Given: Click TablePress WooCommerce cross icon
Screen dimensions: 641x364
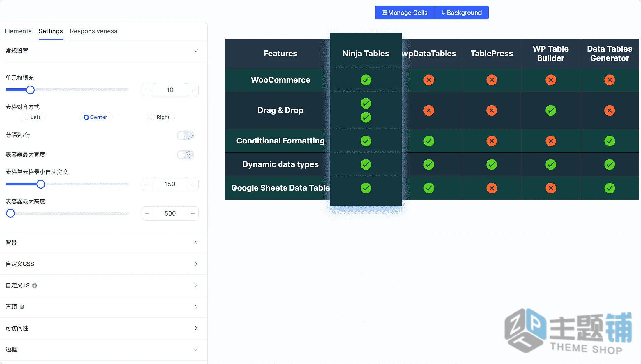Looking at the screenshot, I should click(492, 80).
